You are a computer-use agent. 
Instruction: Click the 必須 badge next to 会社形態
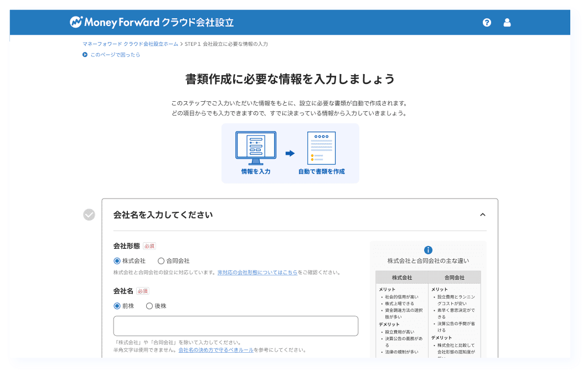tap(149, 246)
